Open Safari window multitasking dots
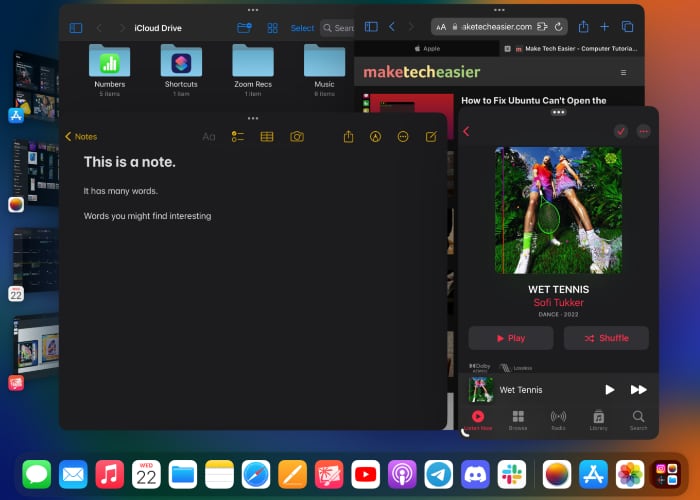Image resolution: width=700 pixels, height=500 pixels. coord(499,10)
